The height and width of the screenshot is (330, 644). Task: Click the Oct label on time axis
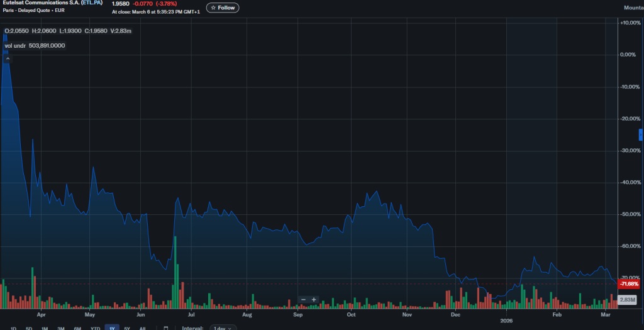click(351, 315)
